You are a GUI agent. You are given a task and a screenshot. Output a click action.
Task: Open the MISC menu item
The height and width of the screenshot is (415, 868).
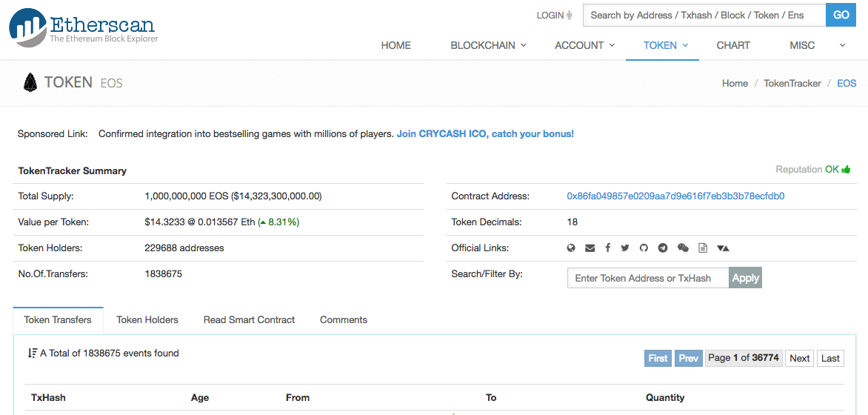pyautogui.click(x=802, y=45)
